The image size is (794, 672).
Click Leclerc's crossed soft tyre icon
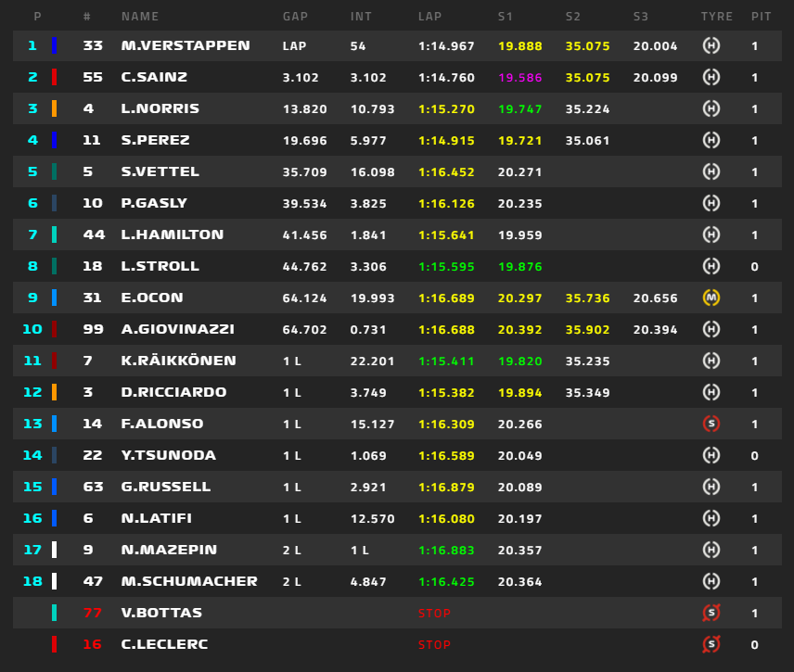[x=711, y=644]
